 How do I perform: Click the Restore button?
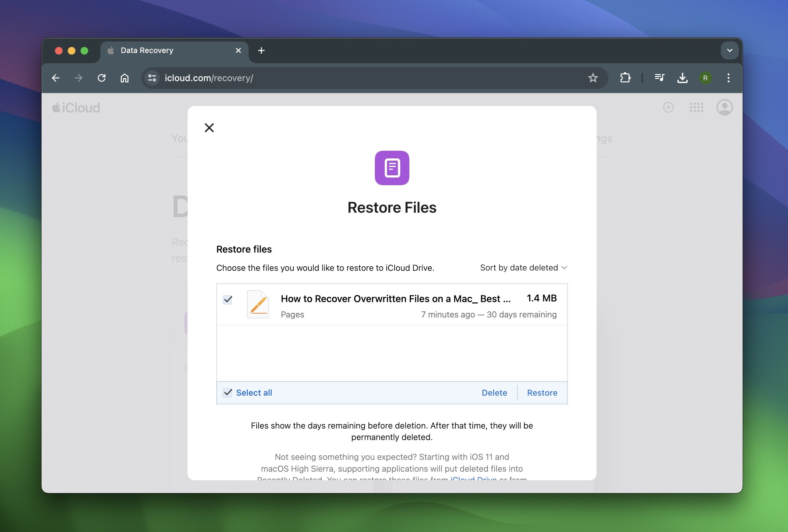tap(542, 392)
